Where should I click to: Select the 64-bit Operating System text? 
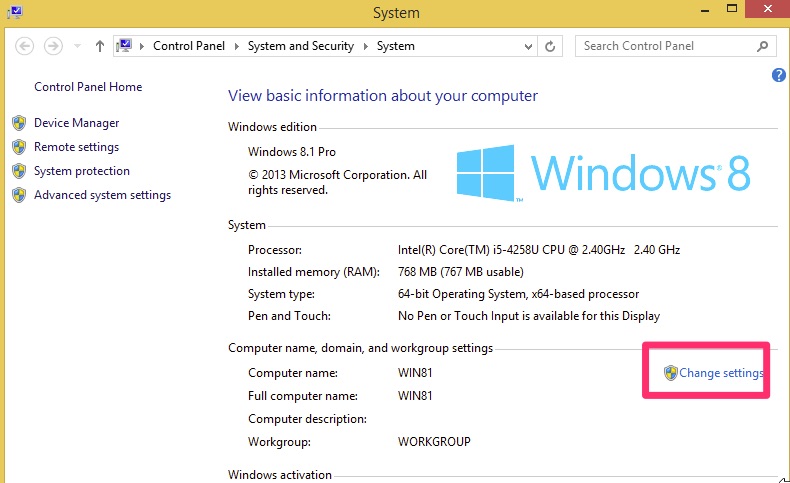click(x=518, y=294)
